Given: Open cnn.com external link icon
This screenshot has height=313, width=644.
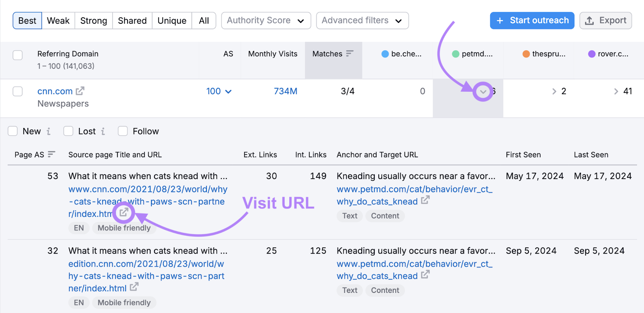Looking at the screenshot, I should (x=80, y=91).
